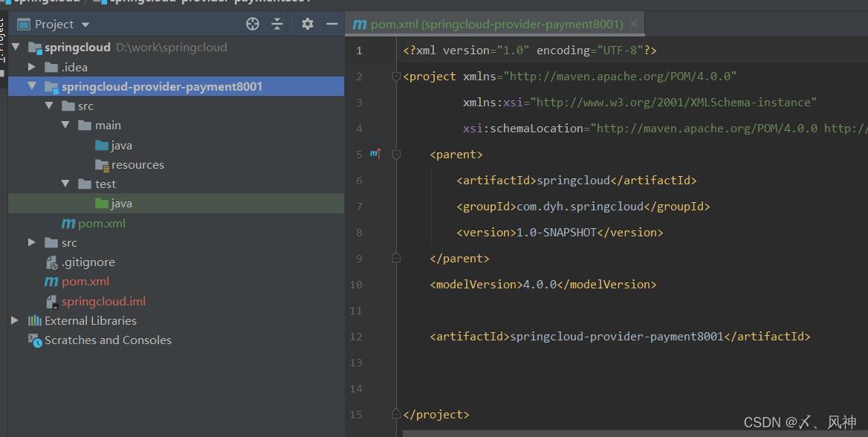Close the pom.xml editor tab
The image size is (868, 437).
(x=634, y=24)
